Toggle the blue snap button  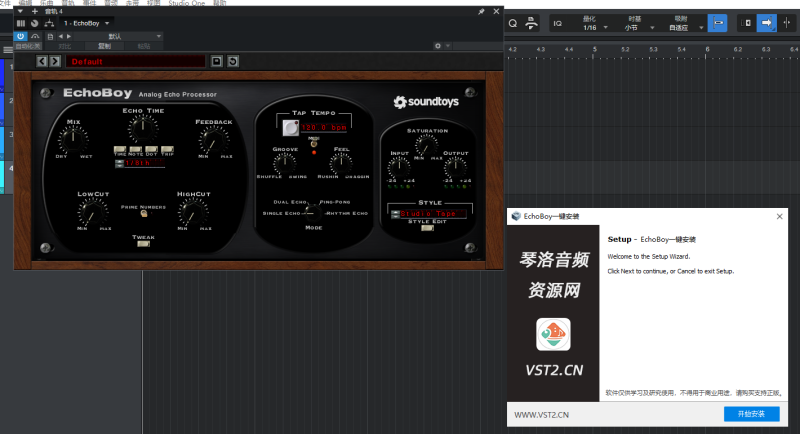point(717,22)
